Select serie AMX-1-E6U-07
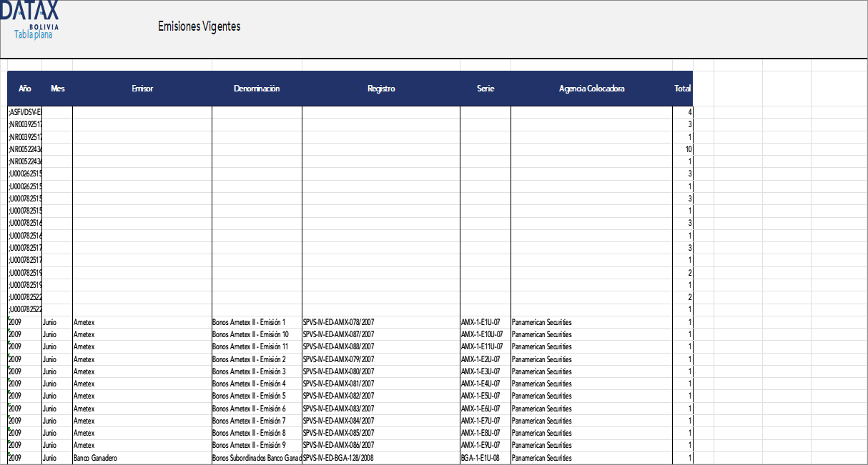The width and height of the screenshot is (868, 465). tap(485, 409)
